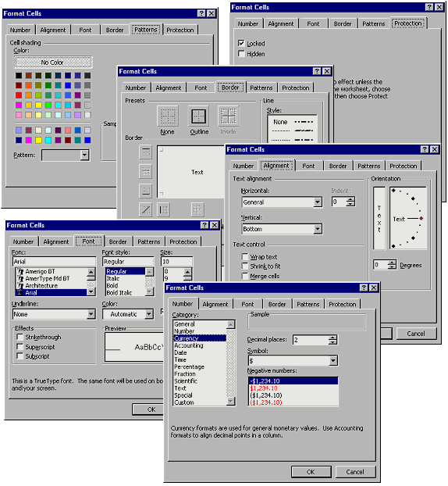Screen dimensions: 448x486
Task: Toggle the left border button
Action: (163, 210)
